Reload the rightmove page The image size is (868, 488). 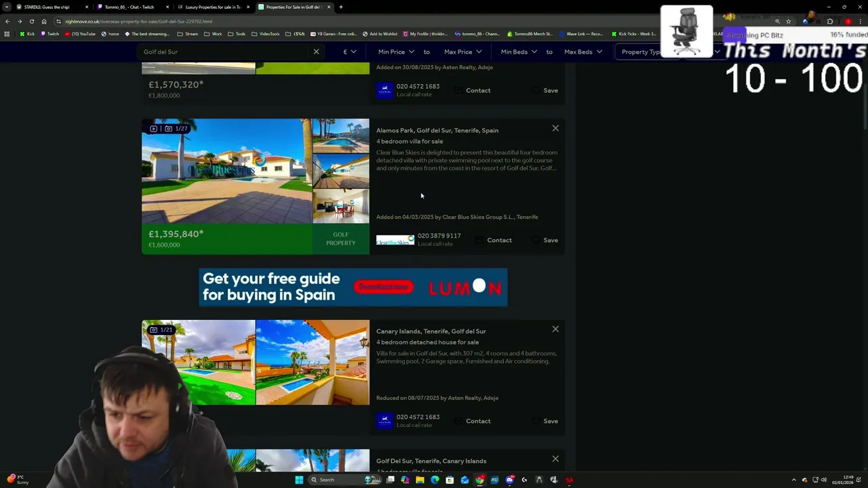pos(31,21)
